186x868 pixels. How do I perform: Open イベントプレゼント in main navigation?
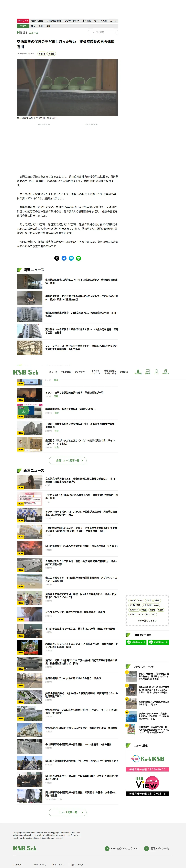[x=95, y=372]
